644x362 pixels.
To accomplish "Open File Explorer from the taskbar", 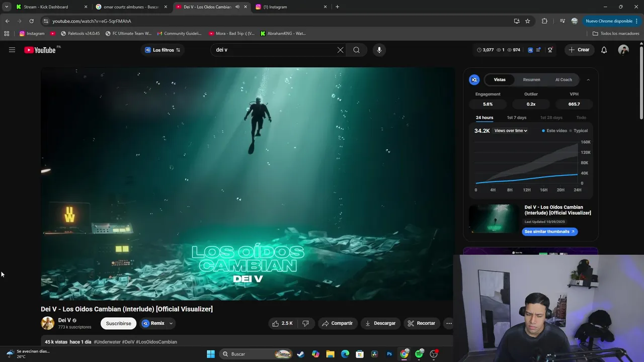I will pos(330,354).
